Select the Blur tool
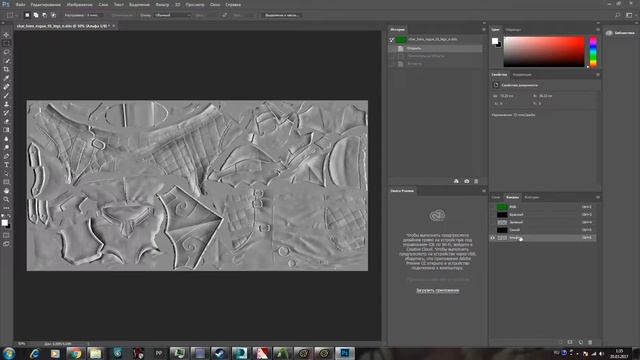Viewport: 640px width, 360px height. [6, 139]
